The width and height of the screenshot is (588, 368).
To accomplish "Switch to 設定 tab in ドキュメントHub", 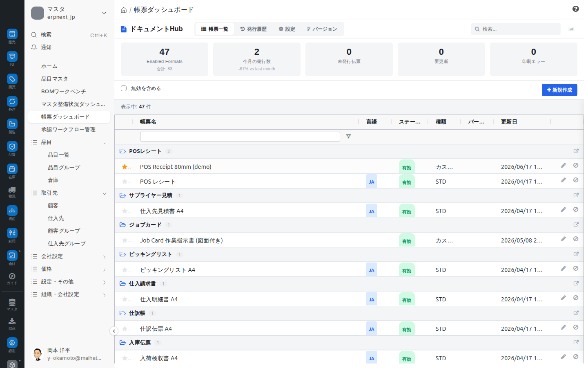I will click(287, 29).
